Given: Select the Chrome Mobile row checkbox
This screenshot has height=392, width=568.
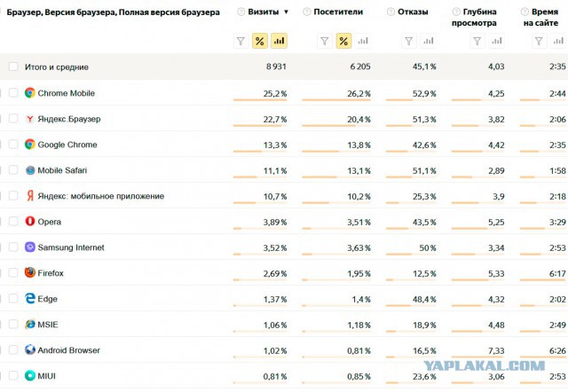Looking at the screenshot, I should click(13, 93).
